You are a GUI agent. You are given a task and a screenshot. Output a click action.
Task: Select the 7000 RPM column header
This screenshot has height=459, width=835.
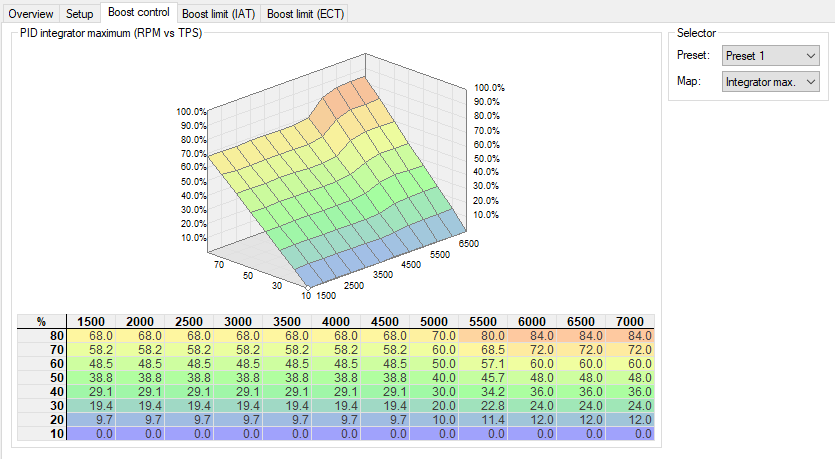point(630,322)
